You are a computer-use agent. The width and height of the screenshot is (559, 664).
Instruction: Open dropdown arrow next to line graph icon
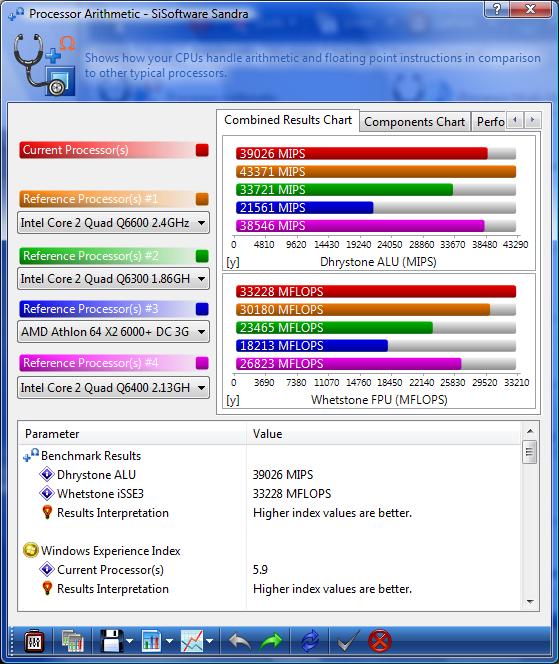click(x=210, y=641)
